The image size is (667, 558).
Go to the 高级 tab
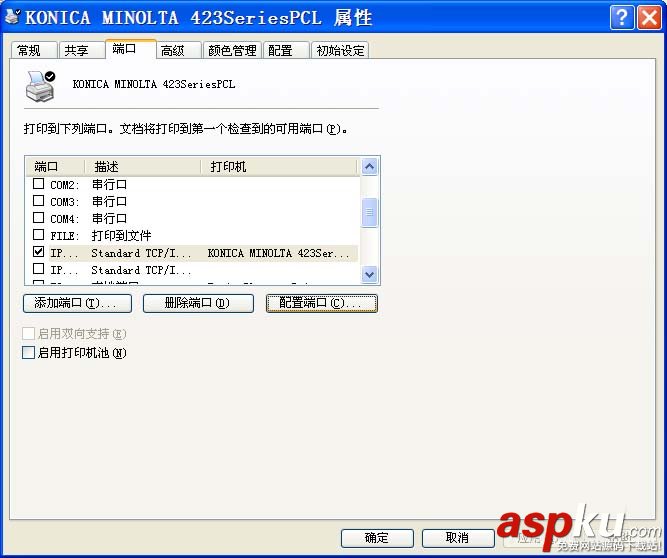coord(178,50)
